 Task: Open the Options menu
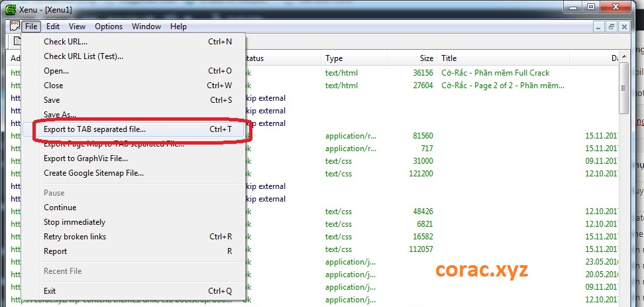coord(109,27)
